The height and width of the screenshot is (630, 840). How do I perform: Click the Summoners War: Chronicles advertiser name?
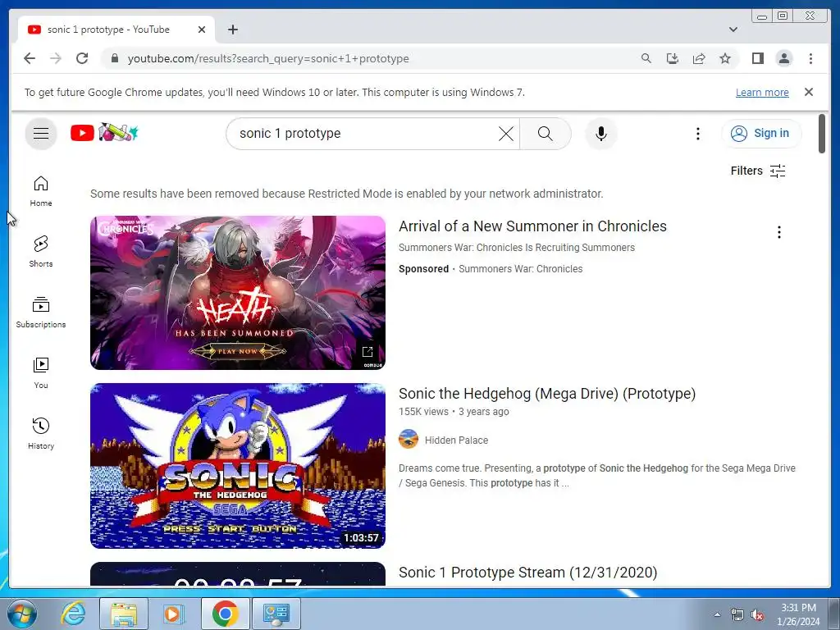pyautogui.click(x=520, y=269)
